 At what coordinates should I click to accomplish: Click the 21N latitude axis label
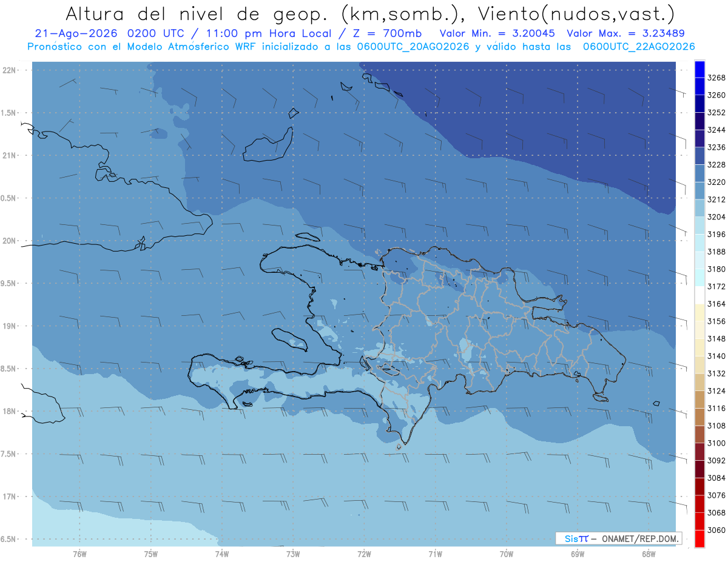[10, 155]
